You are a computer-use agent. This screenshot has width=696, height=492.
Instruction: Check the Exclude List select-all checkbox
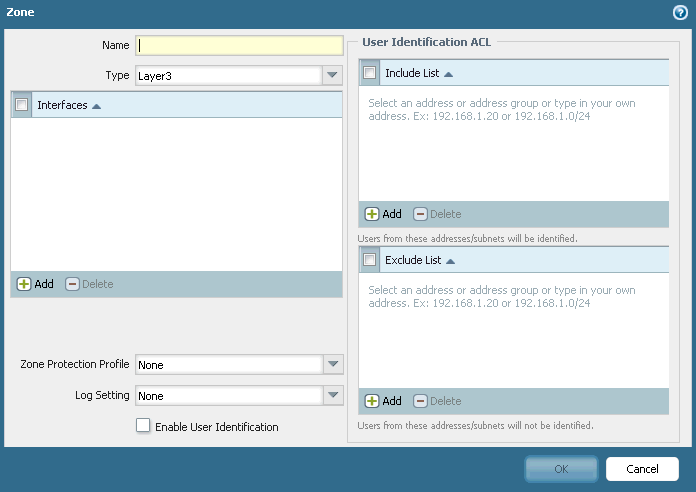click(370, 260)
